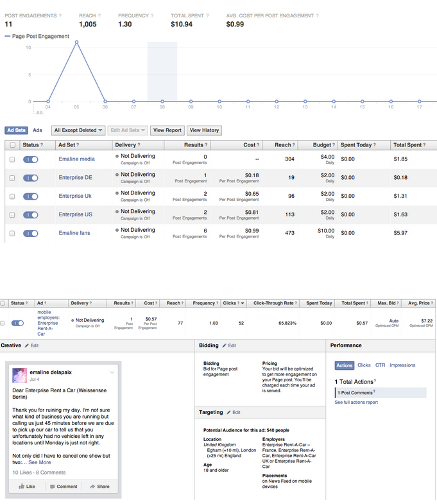Toggle status switch for Enterprise Uk ad set
The width and height of the screenshot is (437, 504).
(31, 196)
